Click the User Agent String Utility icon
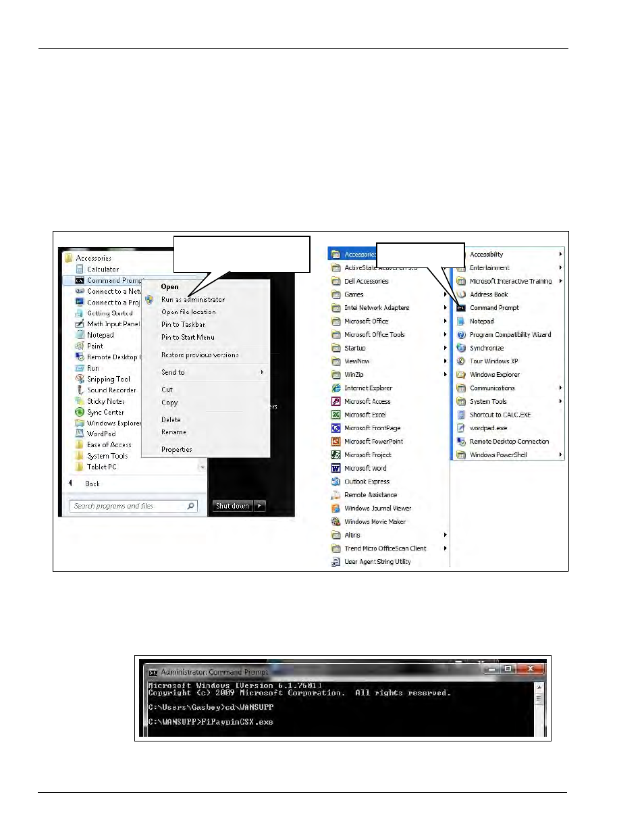Viewport: 644px width, 834px height. 336,562
